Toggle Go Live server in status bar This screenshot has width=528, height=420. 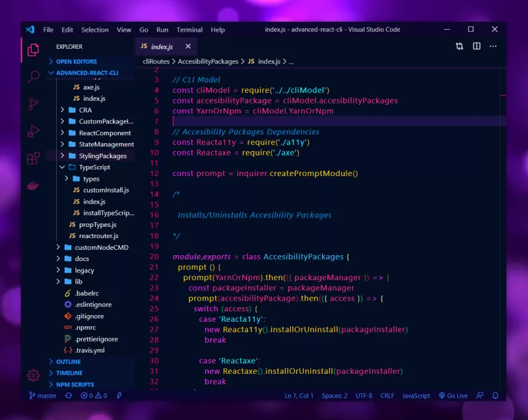click(453, 396)
